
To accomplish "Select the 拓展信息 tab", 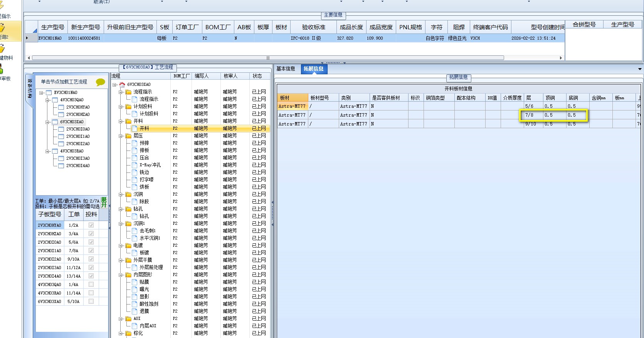I will [x=313, y=69].
